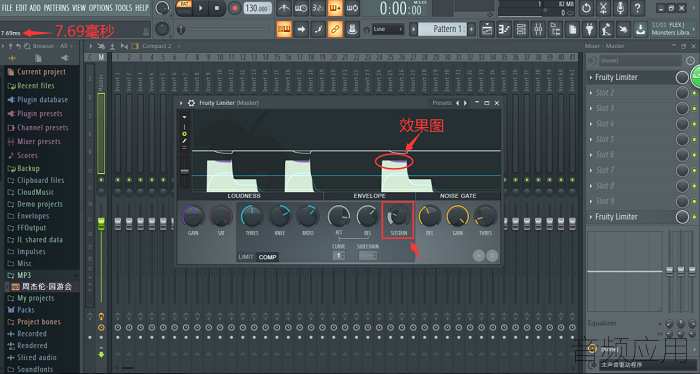Open the PATTERNS menu
Screen dimensions: 700x374
tap(56, 8)
